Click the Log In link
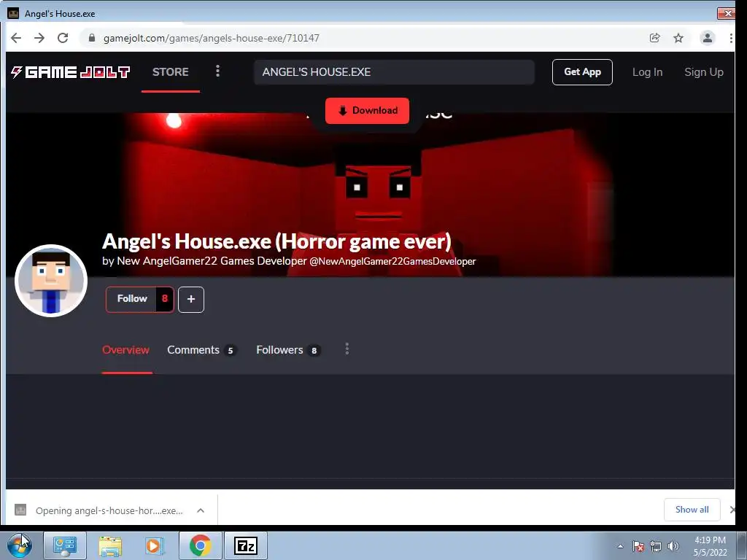 pyautogui.click(x=647, y=72)
